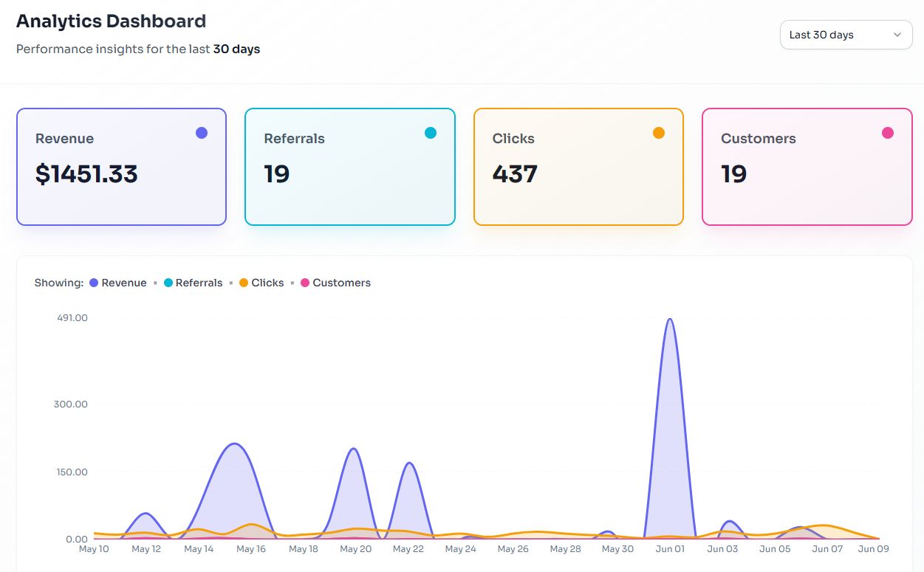Click the pink dot on Customers card
This screenshot has height=572, width=924.
click(888, 133)
